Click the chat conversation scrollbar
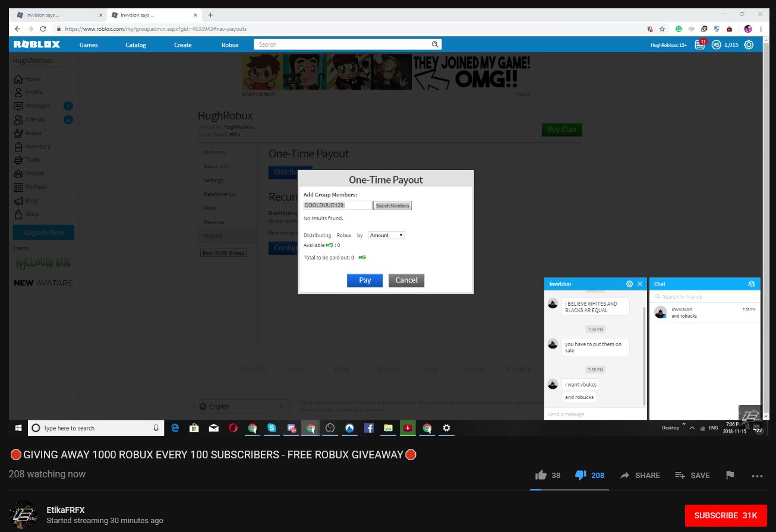Viewport: 776px width, 532px height. (645, 356)
